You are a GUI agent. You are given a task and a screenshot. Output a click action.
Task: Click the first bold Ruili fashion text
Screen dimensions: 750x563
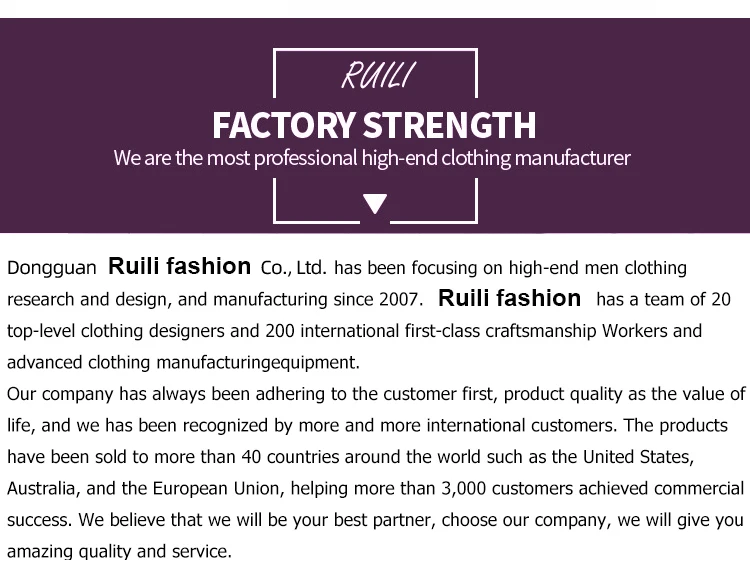(179, 266)
